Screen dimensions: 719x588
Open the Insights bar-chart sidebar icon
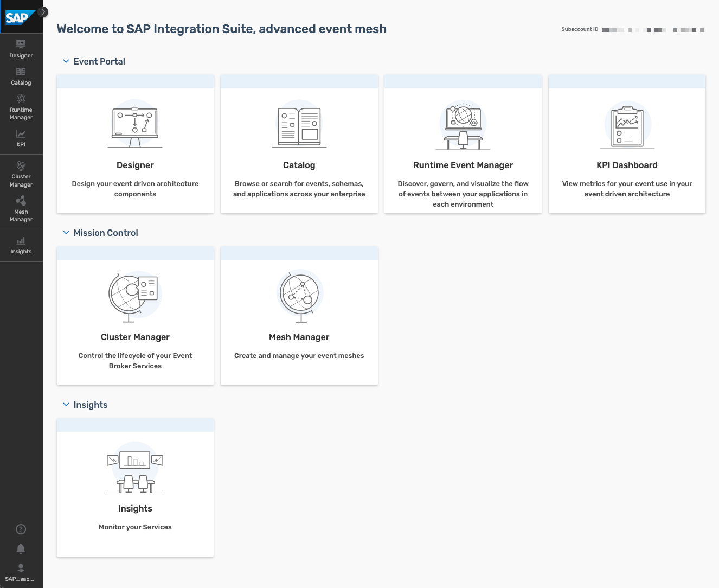click(21, 240)
